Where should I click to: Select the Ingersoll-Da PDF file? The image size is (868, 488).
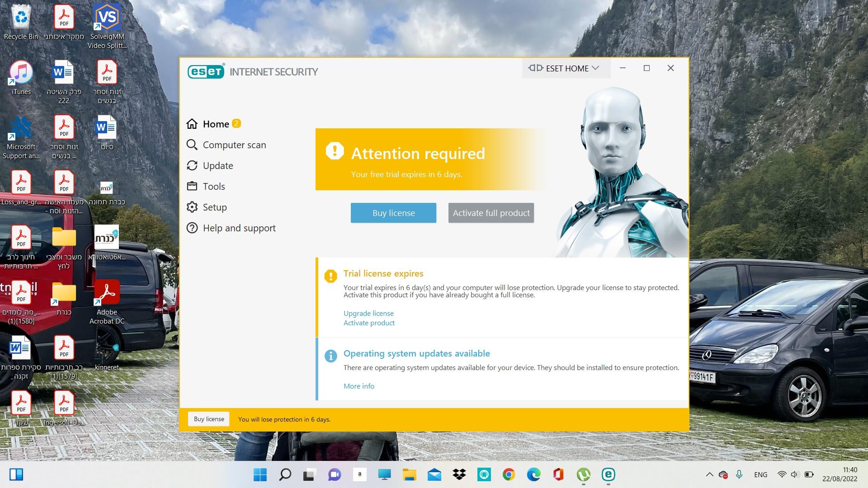pyautogui.click(x=64, y=408)
